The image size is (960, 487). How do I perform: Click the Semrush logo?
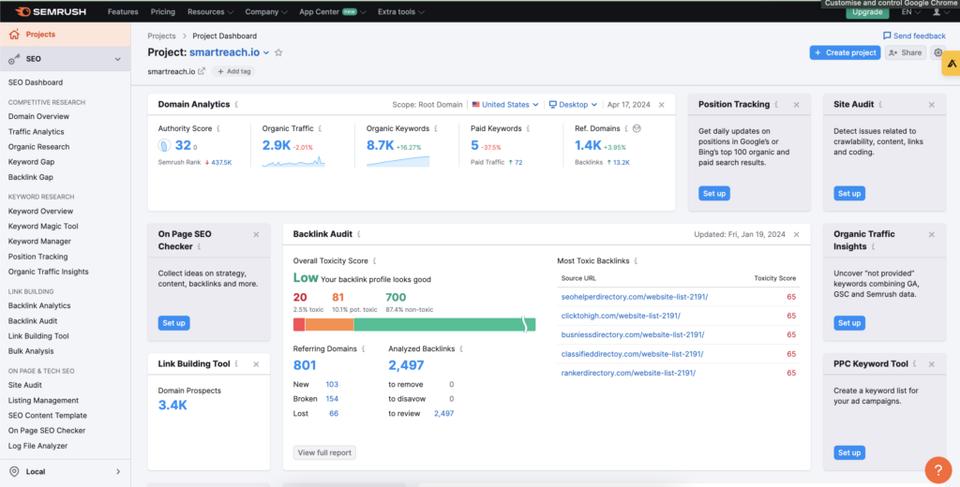(x=51, y=12)
